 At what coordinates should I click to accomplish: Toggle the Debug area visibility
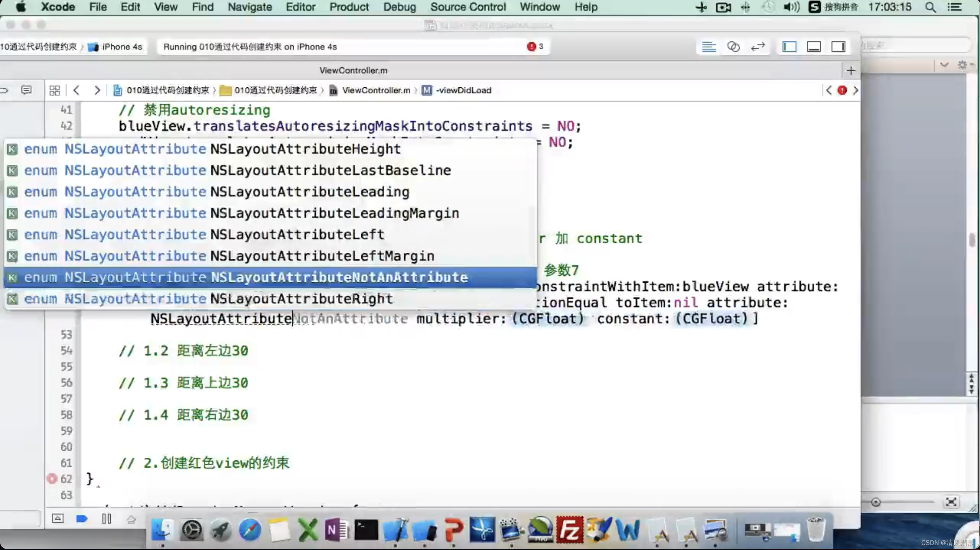(814, 47)
